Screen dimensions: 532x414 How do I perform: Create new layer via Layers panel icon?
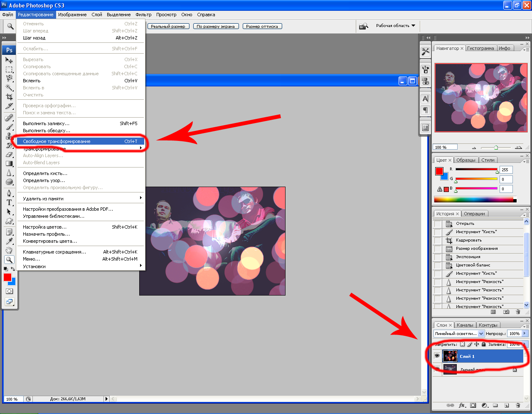(x=507, y=405)
